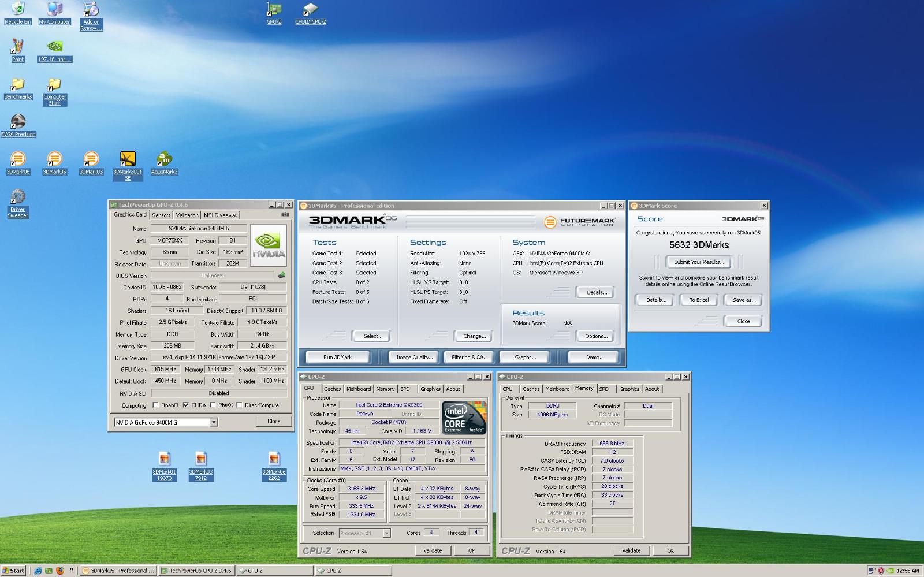Open the My Computer desktop icon
Viewport: 924px width, 577px height.
(54, 13)
